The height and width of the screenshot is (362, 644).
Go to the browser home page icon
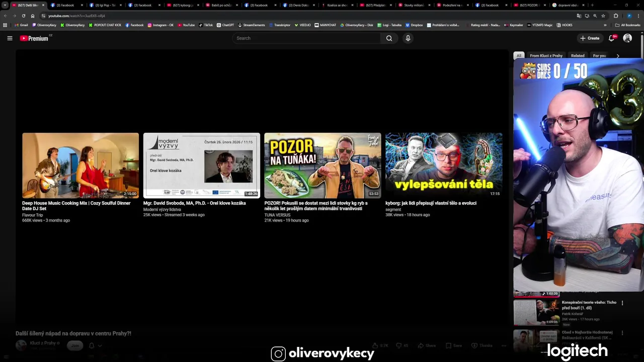pyautogui.click(x=33, y=16)
